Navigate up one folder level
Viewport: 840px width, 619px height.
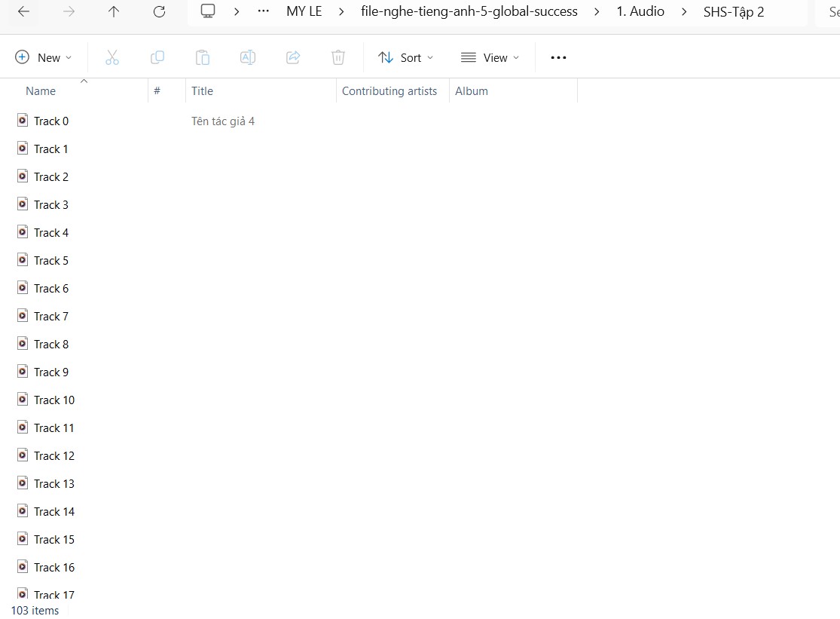113,11
